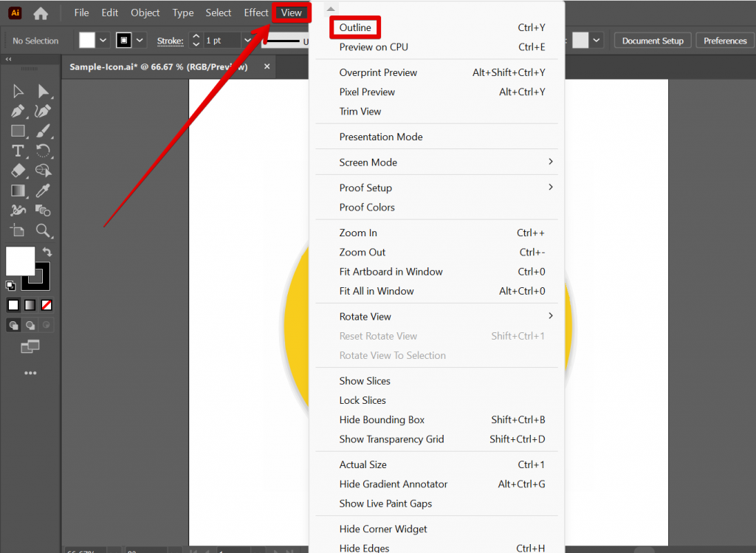Click the Preferences button

[x=724, y=41]
